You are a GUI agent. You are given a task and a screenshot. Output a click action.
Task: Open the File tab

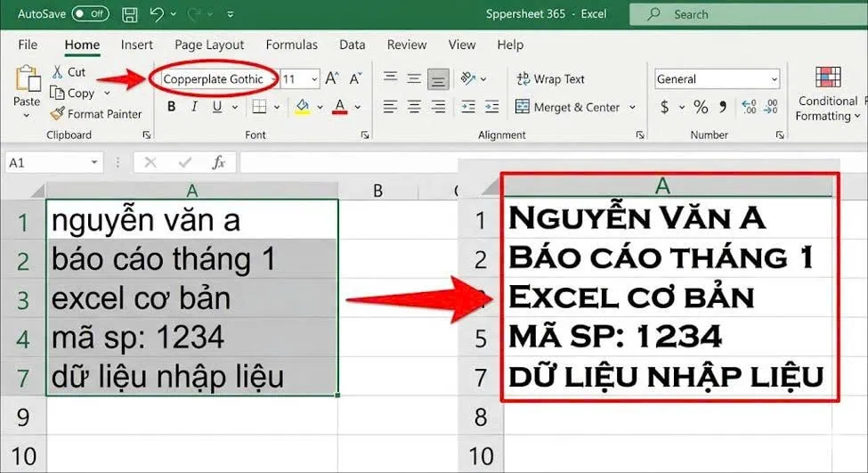[28, 45]
